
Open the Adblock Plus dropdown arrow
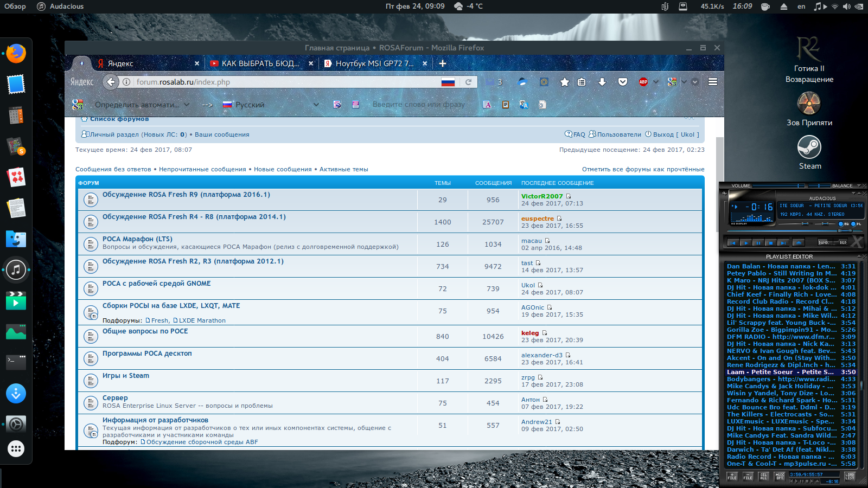coord(656,82)
